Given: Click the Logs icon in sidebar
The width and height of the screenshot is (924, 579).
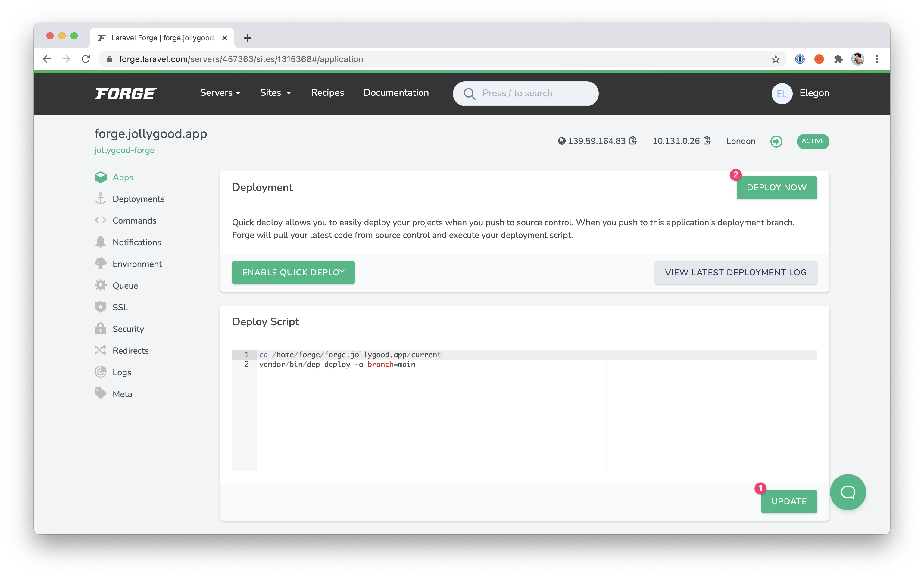Looking at the screenshot, I should click(x=100, y=372).
